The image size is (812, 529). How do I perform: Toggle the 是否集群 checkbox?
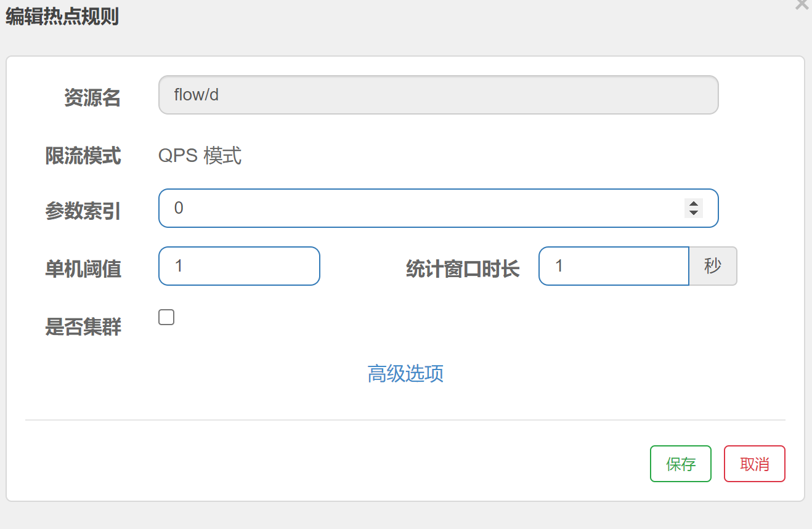tap(166, 317)
